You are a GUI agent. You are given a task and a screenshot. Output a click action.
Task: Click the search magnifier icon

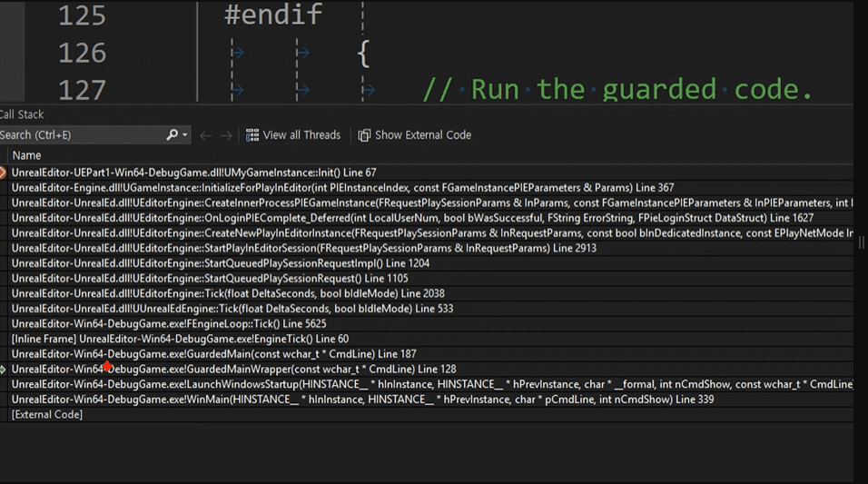click(172, 135)
